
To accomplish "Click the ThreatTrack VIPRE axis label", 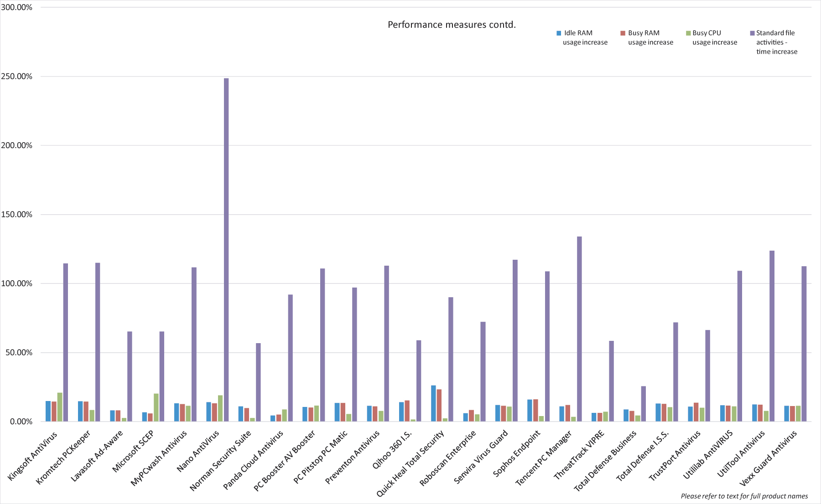I will click(579, 455).
